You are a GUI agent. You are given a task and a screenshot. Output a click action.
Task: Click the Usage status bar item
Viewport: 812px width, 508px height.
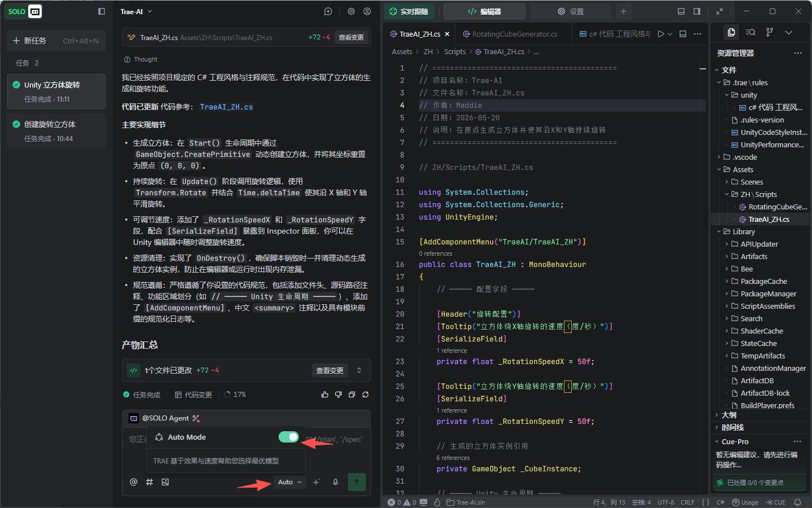tap(745, 502)
